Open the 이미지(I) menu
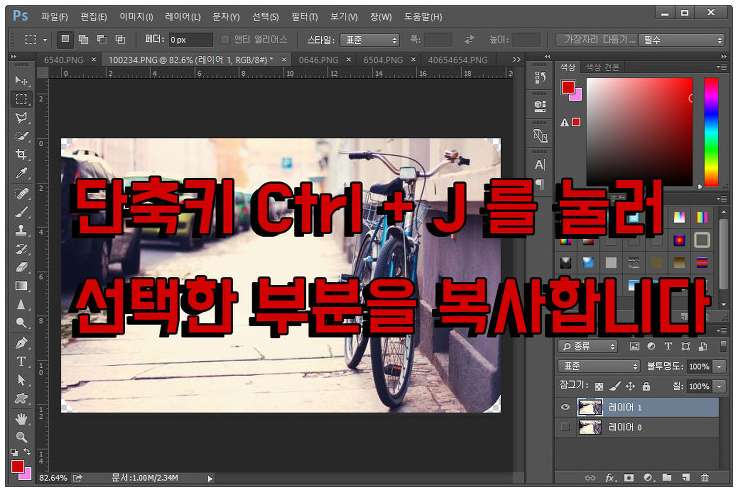The image size is (740, 491). click(x=136, y=17)
